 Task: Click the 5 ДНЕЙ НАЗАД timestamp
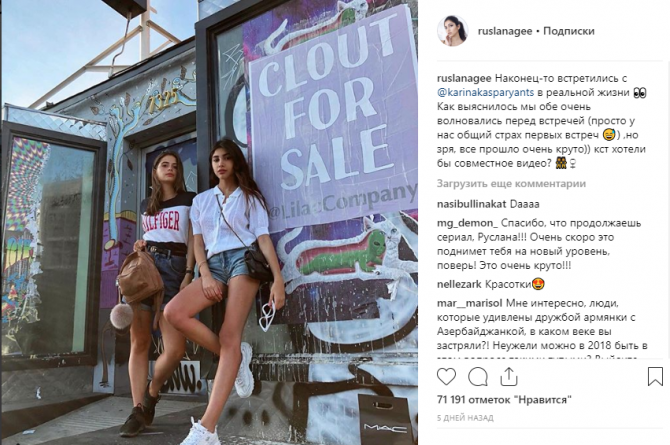(465, 418)
